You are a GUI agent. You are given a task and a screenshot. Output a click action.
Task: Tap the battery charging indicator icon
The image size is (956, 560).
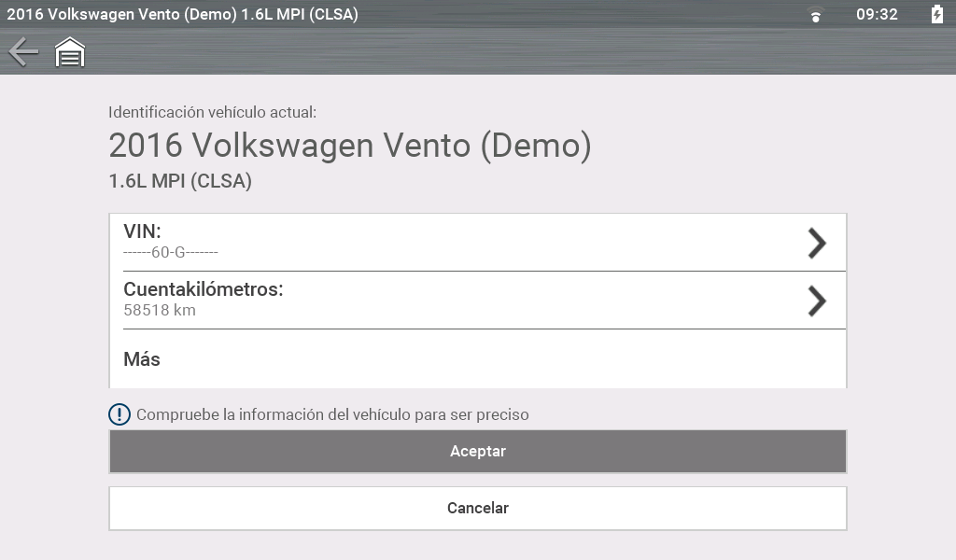[x=937, y=15]
